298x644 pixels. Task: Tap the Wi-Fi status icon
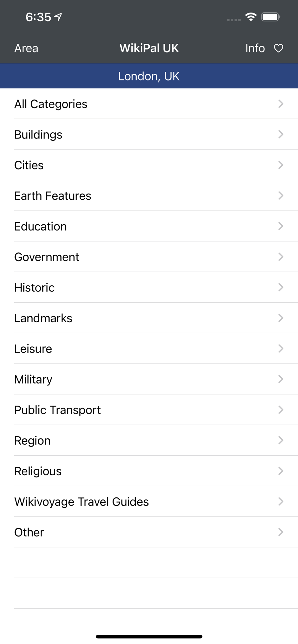click(x=251, y=17)
